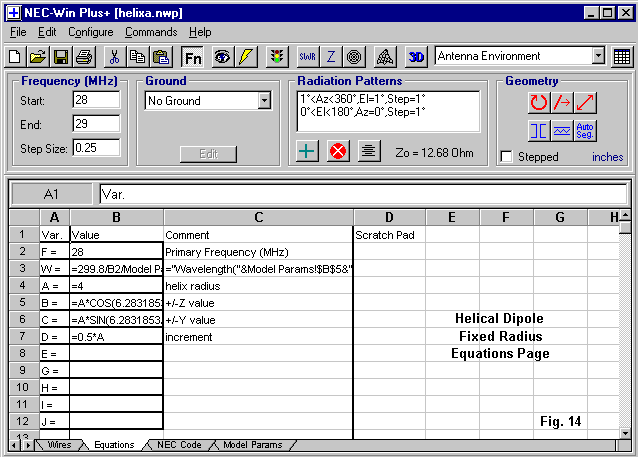Viewport: 638px width, 457px height.
Task: Add a radiation pattern with the plus icon
Action: [308, 151]
